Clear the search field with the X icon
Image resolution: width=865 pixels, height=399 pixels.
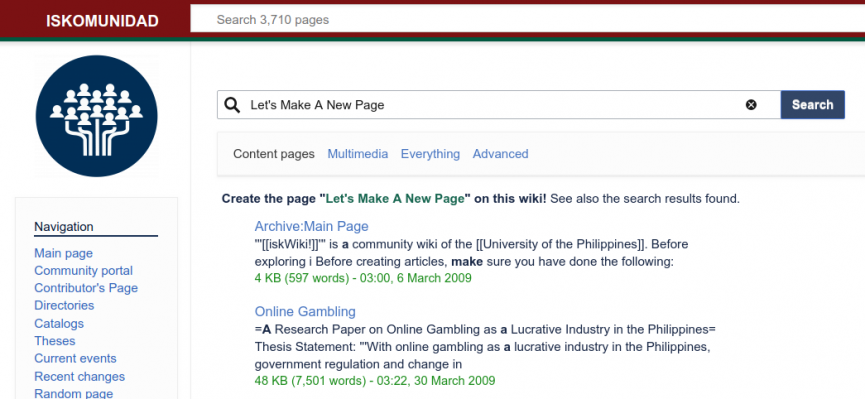751,105
